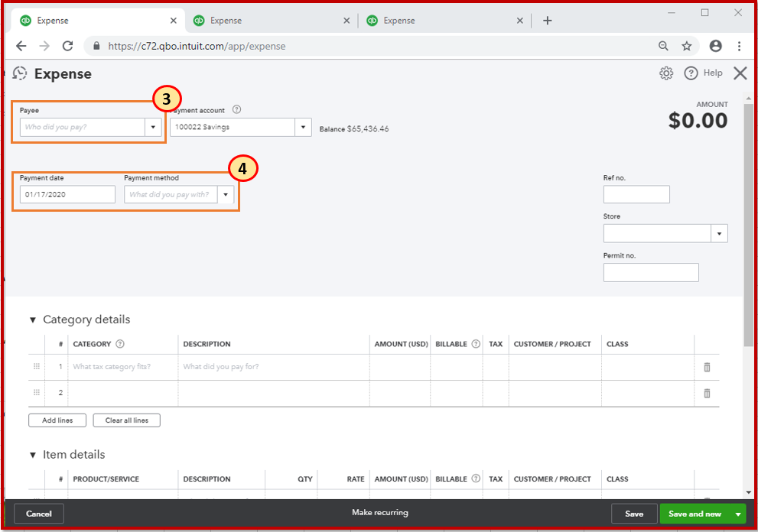Click the browser address bar URL
This screenshot has height=532, width=758.
tap(197, 47)
